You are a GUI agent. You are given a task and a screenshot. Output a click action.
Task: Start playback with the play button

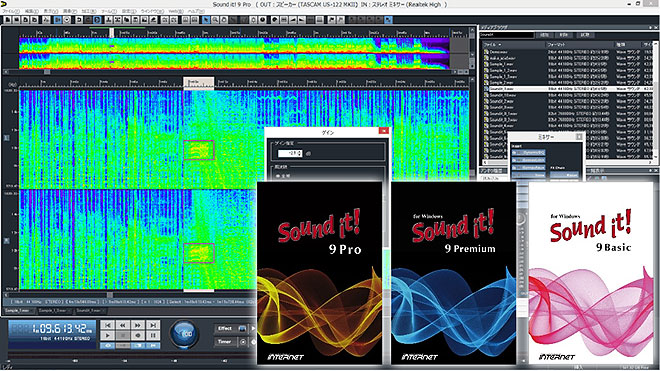pos(108,336)
